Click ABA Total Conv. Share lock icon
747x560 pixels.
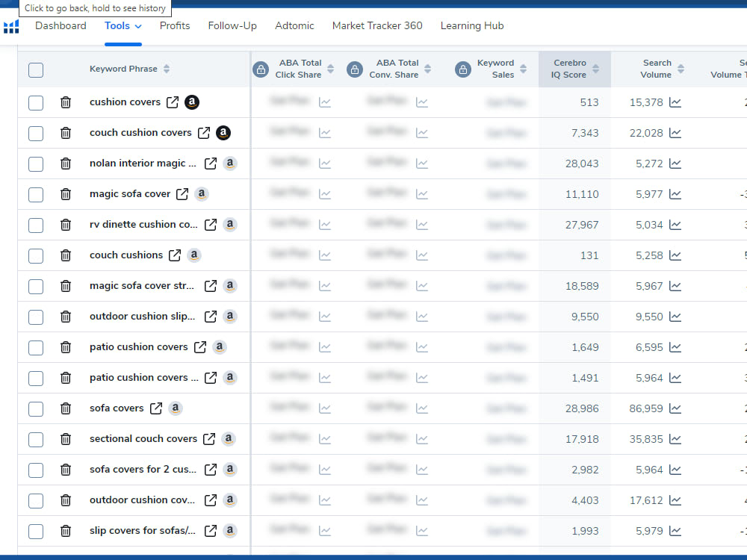coord(354,69)
